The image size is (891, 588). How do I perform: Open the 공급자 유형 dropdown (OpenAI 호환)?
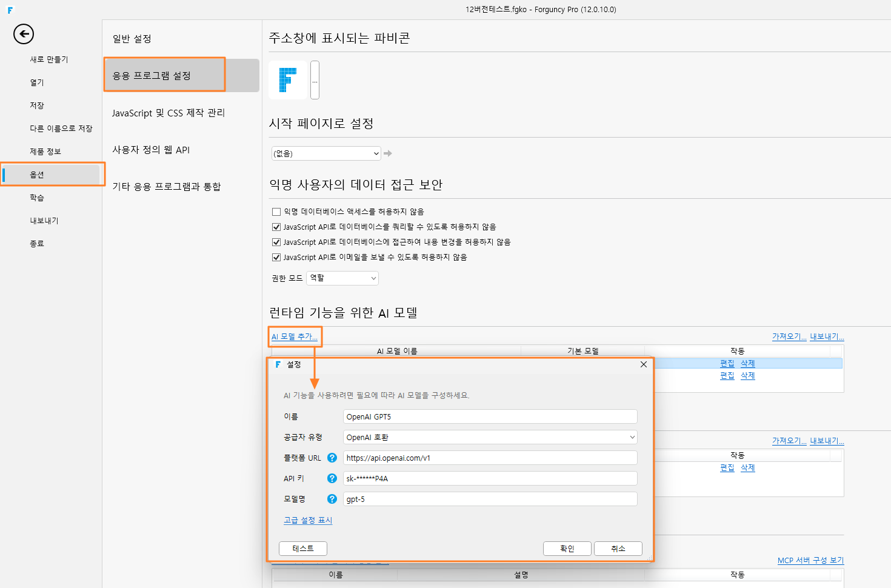click(490, 437)
